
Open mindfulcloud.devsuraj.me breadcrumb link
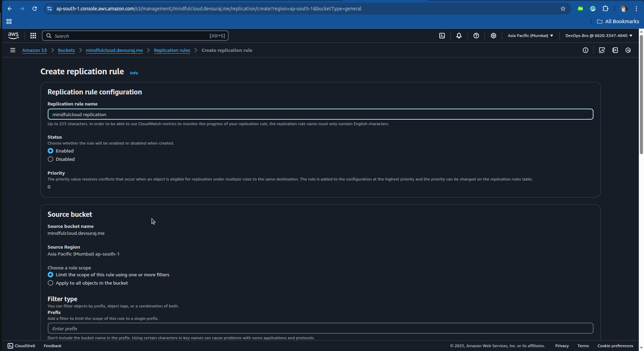pos(114,50)
